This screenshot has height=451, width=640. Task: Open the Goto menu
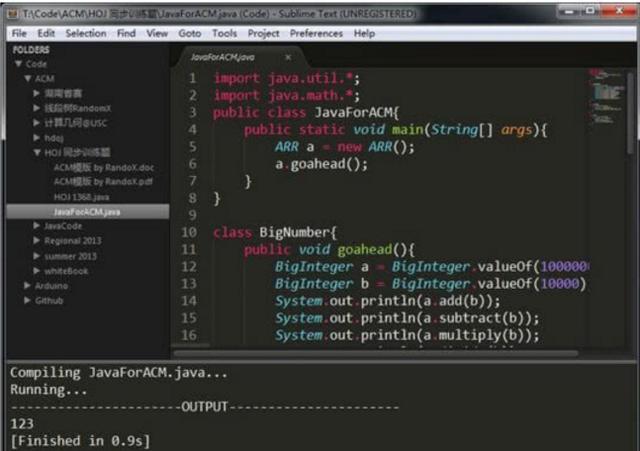[x=189, y=33]
